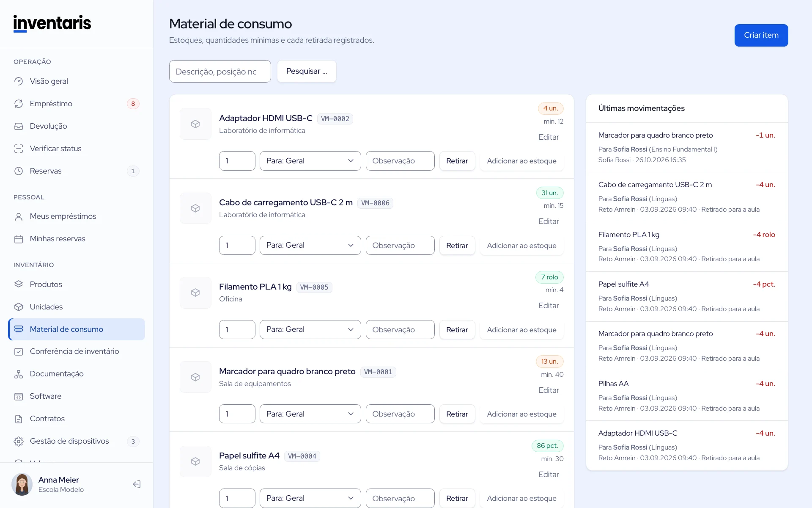Go to Material de consumo menu item
Viewport: 812px width, 508px height.
[x=77, y=329]
